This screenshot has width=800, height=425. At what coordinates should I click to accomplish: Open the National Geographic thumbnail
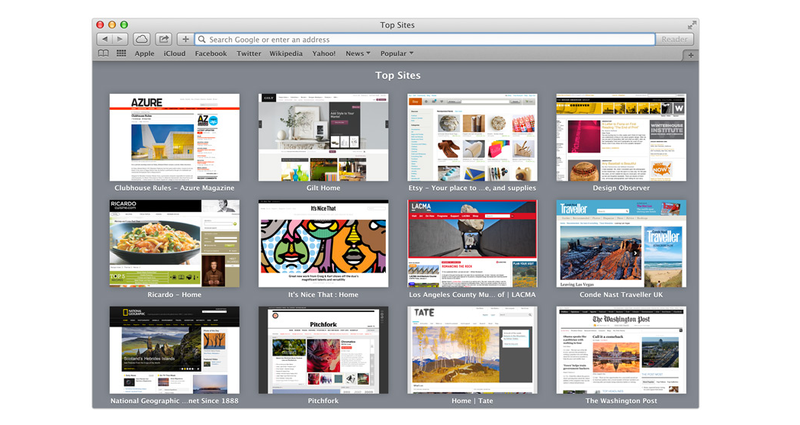click(x=174, y=350)
